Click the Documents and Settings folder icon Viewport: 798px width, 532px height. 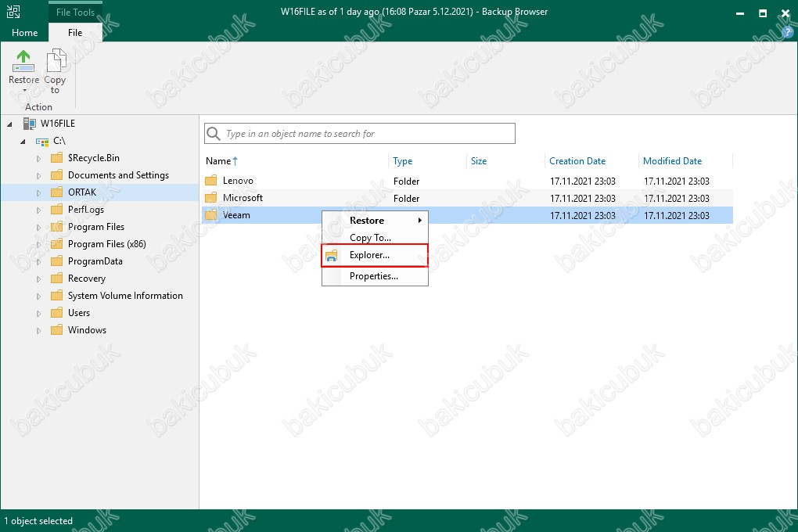click(x=57, y=175)
